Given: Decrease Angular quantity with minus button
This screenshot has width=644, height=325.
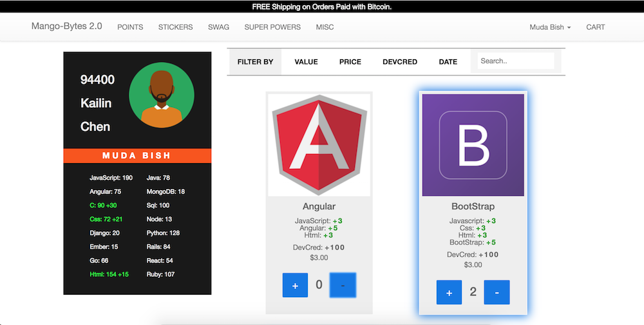Looking at the screenshot, I should coord(343,285).
